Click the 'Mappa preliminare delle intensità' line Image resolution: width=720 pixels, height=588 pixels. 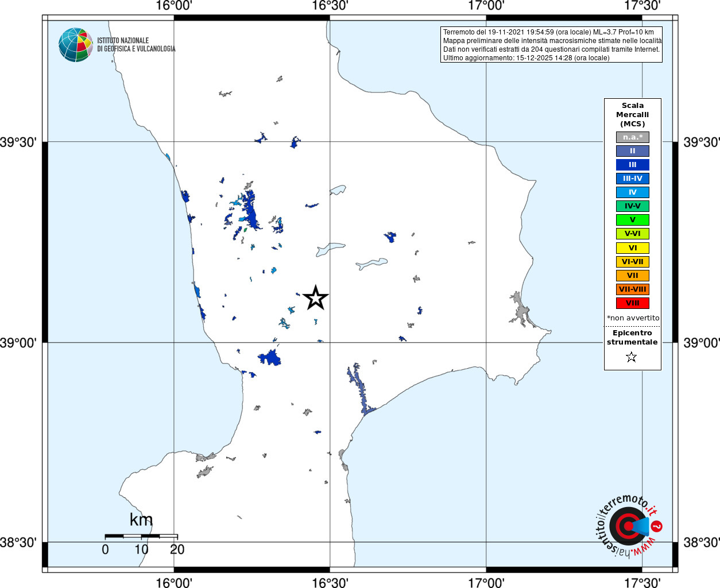552,41
